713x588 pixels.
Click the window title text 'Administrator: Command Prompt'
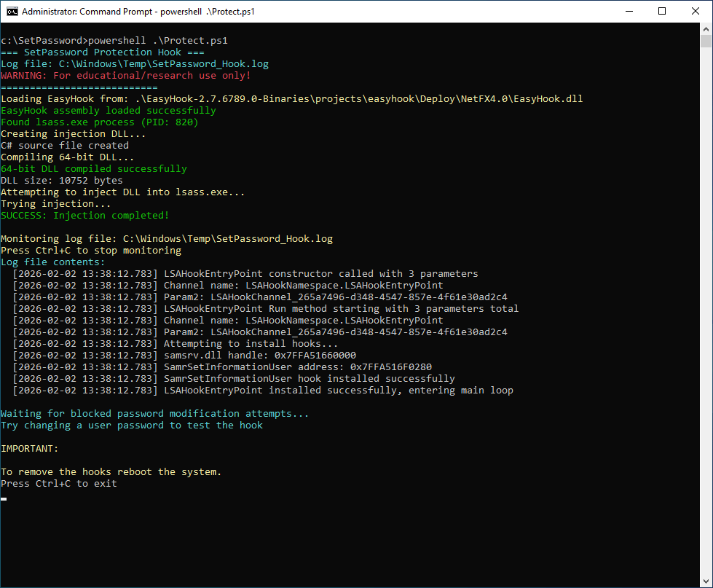87,12
